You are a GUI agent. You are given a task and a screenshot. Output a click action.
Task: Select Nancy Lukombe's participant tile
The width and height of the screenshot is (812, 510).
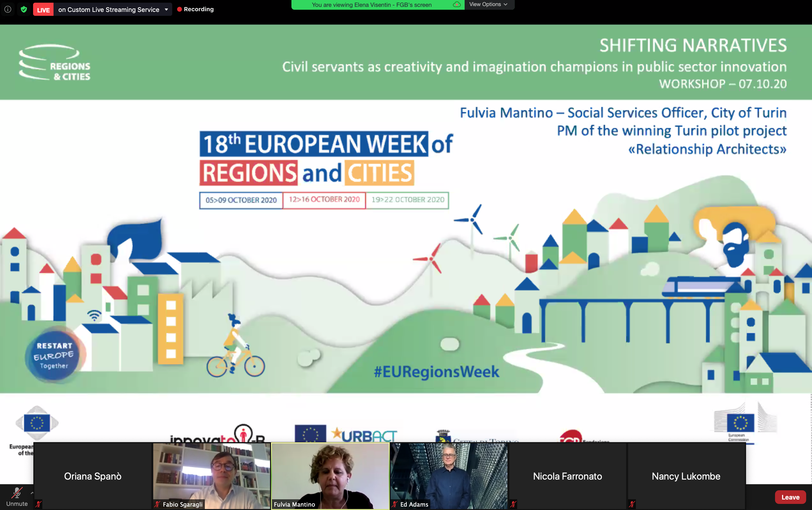(686, 476)
